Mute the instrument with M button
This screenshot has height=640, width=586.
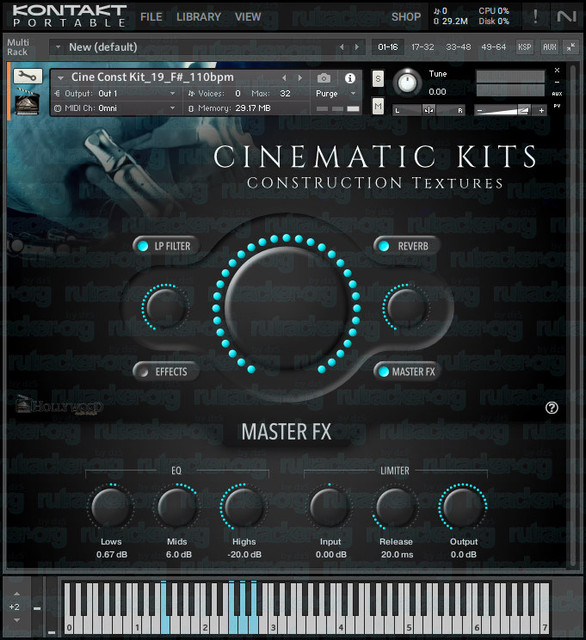[378, 107]
